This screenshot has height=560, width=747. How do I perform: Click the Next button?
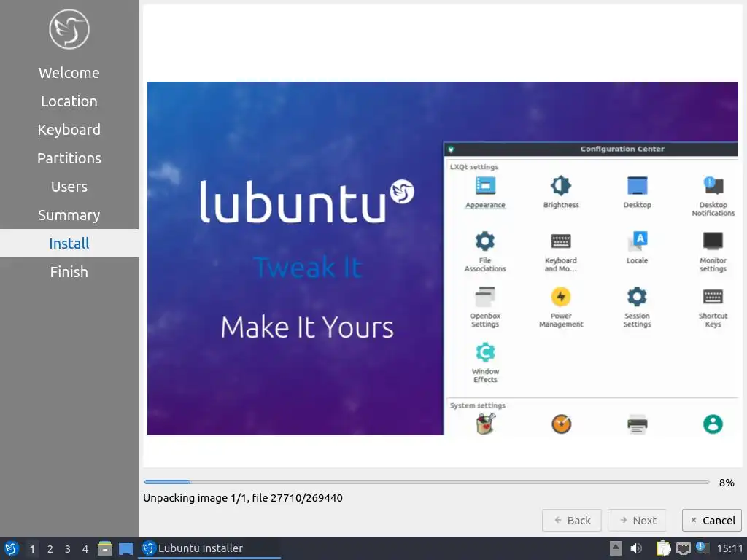(638, 521)
